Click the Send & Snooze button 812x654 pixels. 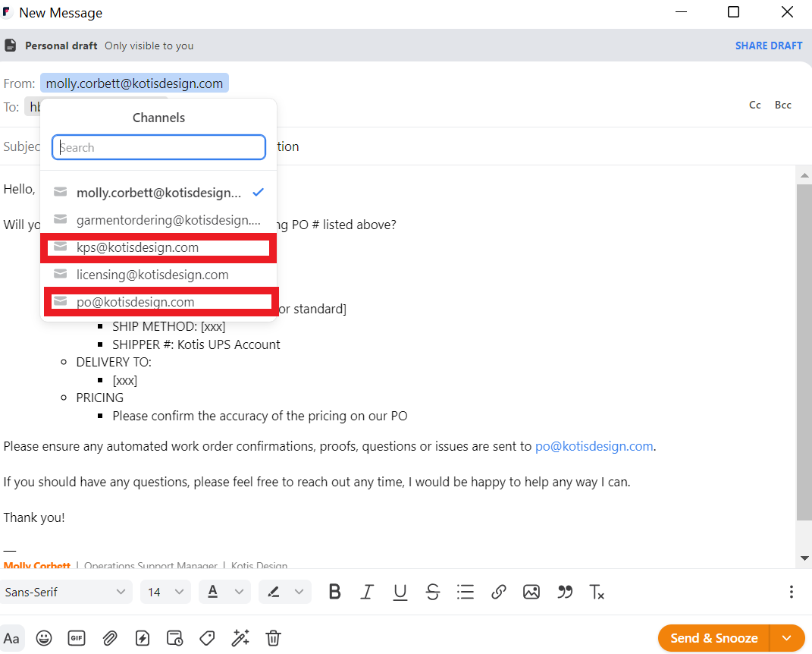tap(713, 638)
